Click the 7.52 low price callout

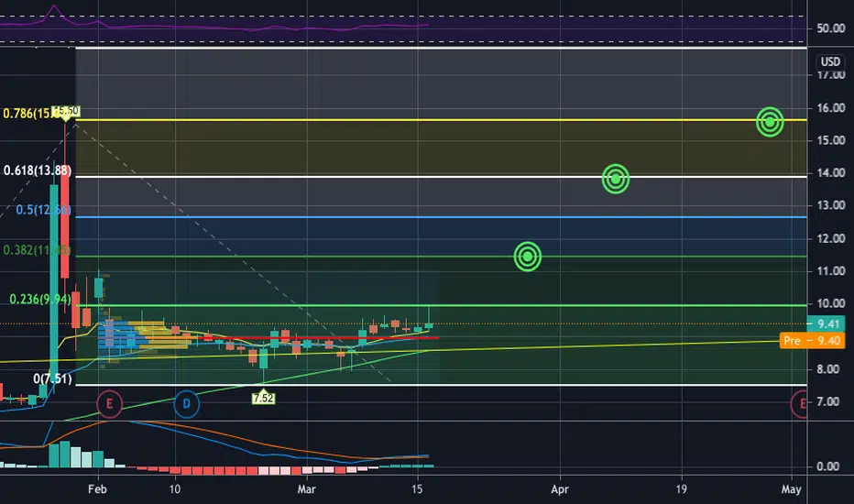pos(263,397)
